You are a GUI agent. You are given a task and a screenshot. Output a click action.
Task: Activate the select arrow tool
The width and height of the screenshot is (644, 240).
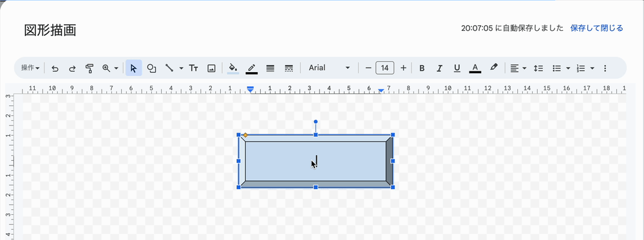(x=133, y=68)
